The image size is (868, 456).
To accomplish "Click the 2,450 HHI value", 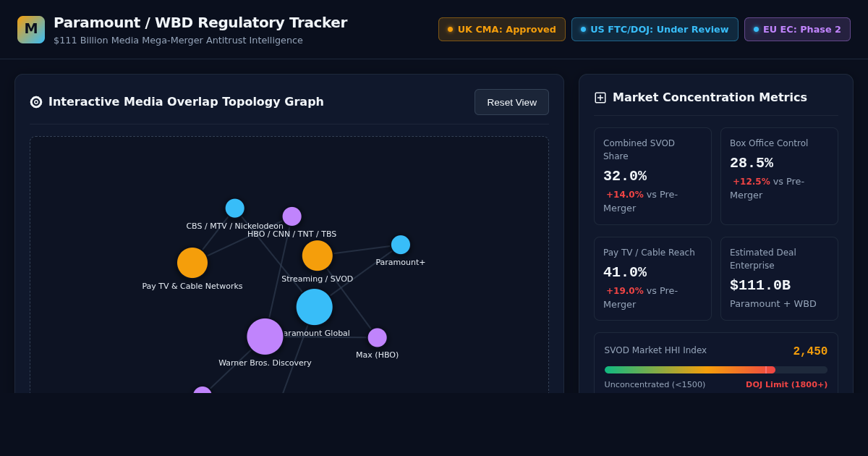I will (810, 351).
